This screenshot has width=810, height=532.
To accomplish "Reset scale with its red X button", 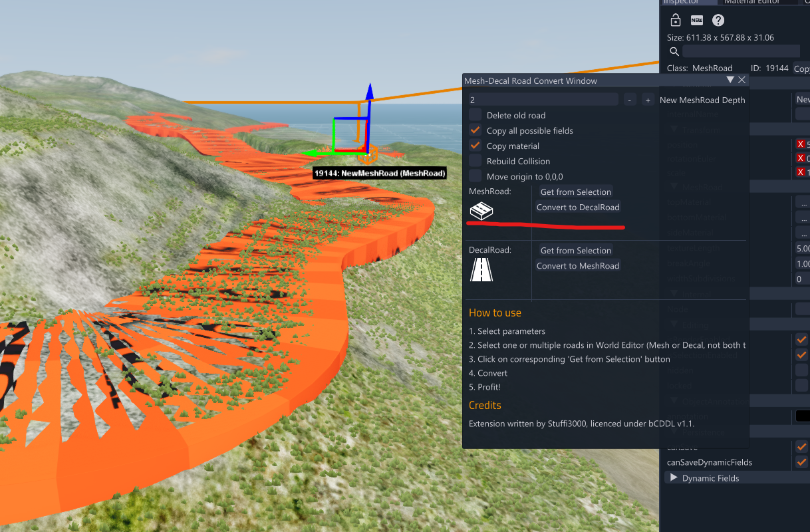I will (x=801, y=172).
